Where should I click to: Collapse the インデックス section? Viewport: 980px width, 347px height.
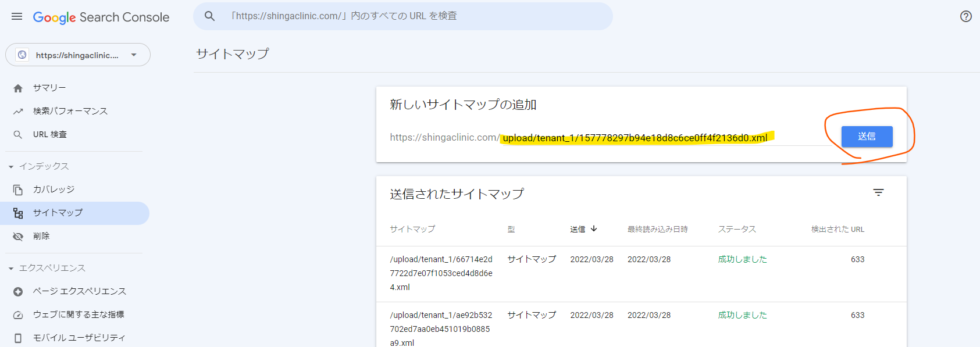(x=11, y=167)
